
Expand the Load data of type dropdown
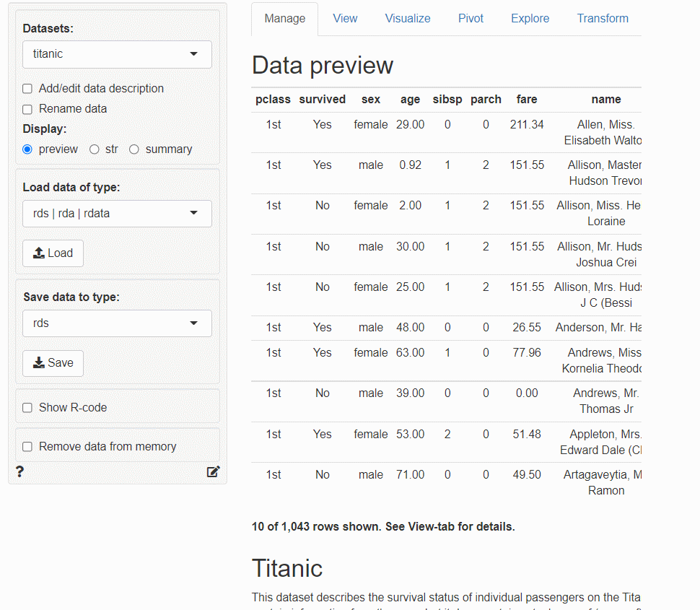pyautogui.click(x=117, y=214)
